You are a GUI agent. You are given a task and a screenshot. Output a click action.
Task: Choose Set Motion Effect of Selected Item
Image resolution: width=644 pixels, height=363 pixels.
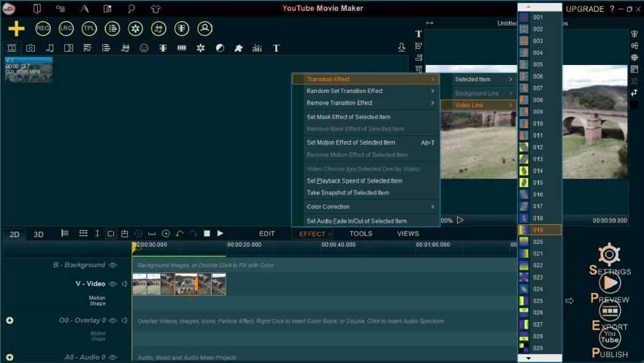coord(366,142)
